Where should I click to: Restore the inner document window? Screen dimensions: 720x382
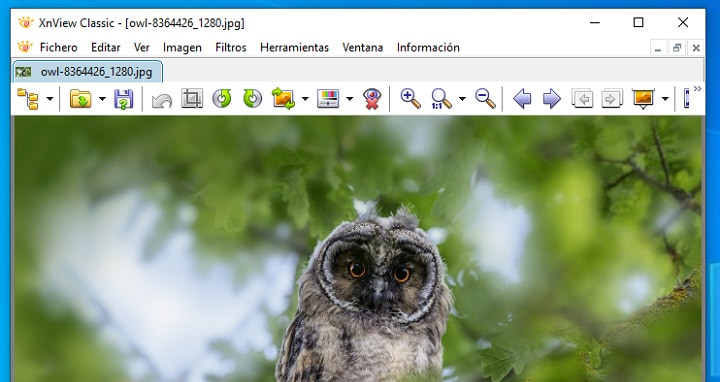click(677, 48)
